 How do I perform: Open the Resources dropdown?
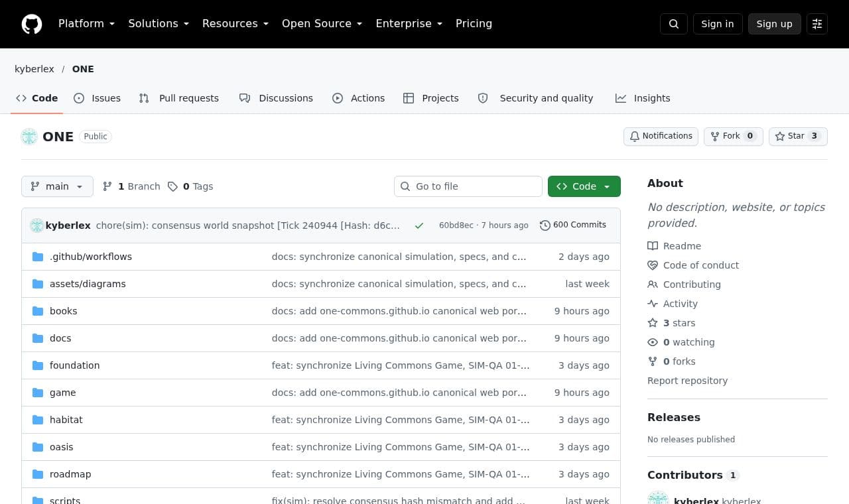[x=235, y=24]
